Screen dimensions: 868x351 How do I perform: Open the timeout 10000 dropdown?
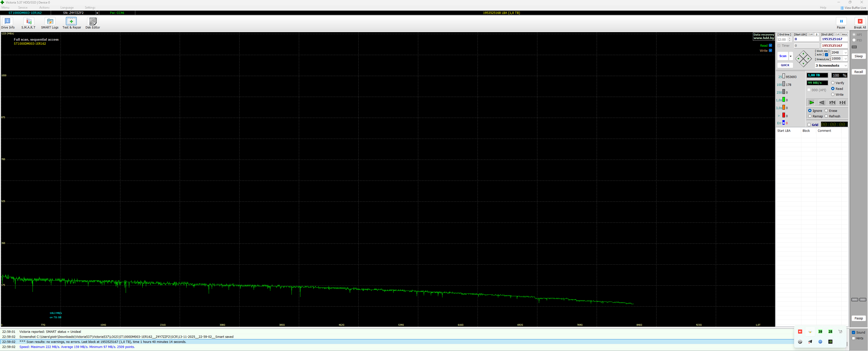[x=846, y=59]
